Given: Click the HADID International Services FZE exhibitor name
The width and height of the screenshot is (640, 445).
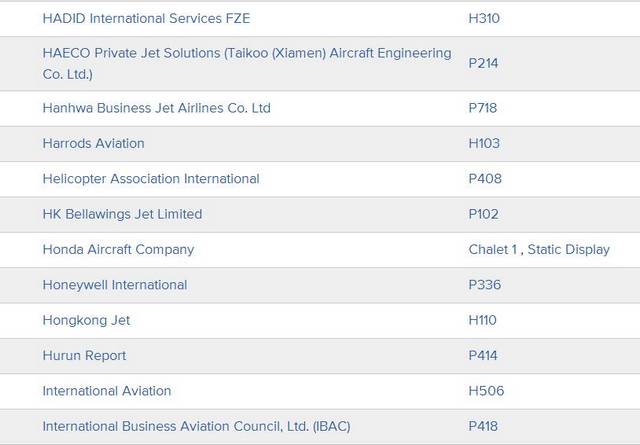Looking at the screenshot, I should point(146,18).
